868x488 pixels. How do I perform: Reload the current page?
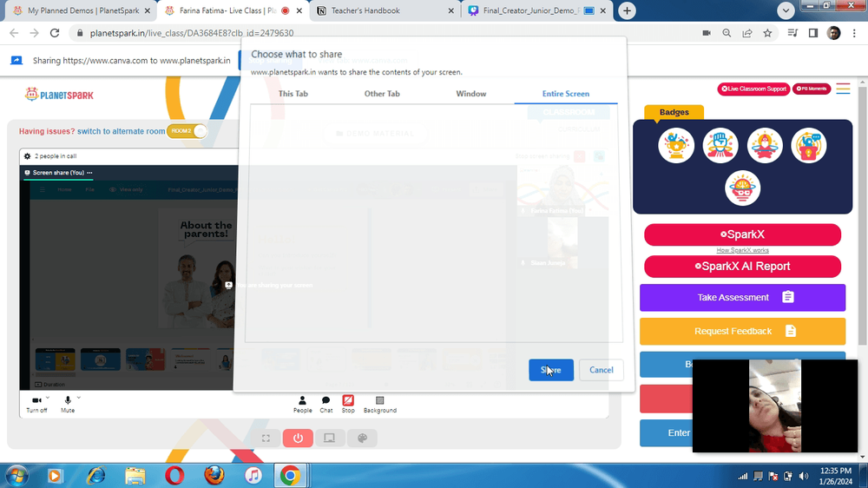pos(54,33)
